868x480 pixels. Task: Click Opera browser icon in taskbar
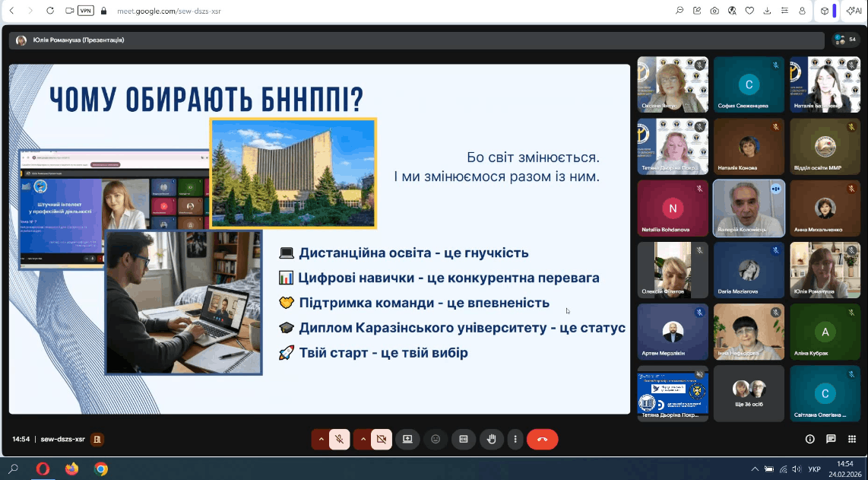42,469
